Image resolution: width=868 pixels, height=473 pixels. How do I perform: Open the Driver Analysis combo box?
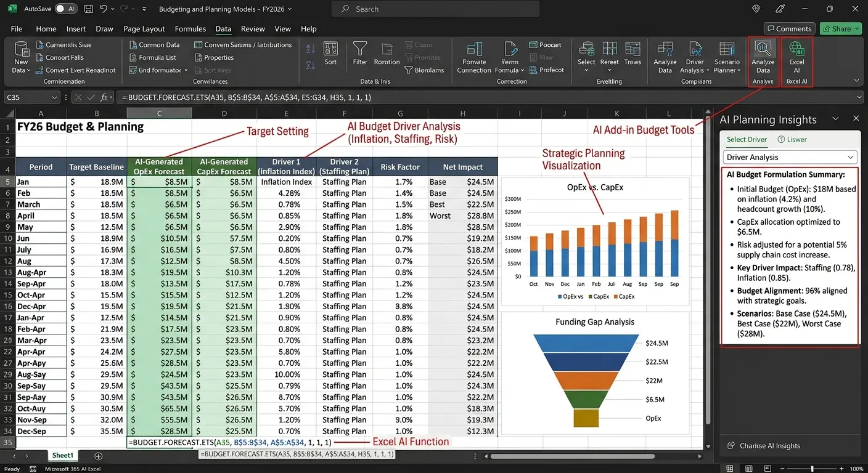(x=790, y=158)
